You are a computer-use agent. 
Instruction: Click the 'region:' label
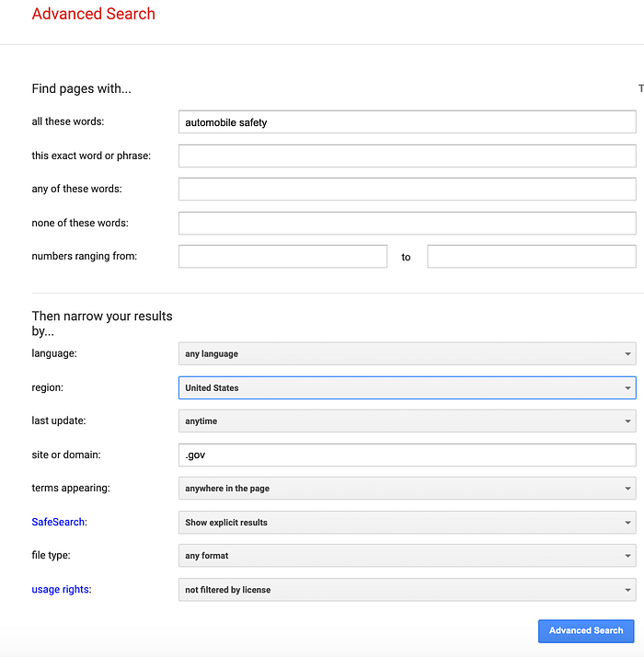click(47, 387)
